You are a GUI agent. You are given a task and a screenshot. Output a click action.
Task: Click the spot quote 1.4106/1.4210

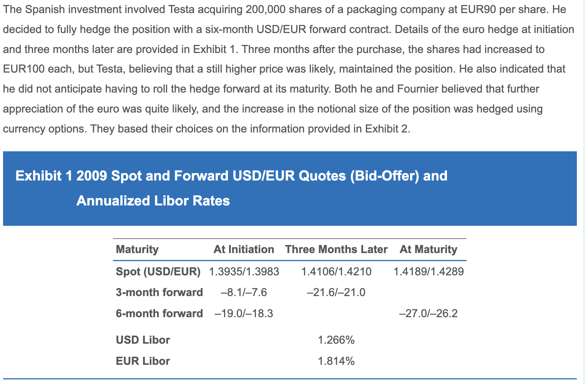(x=336, y=272)
